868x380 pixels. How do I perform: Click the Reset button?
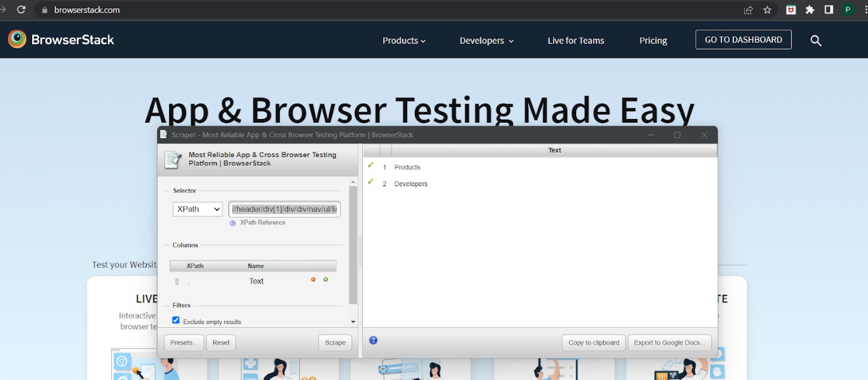pyautogui.click(x=221, y=343)
